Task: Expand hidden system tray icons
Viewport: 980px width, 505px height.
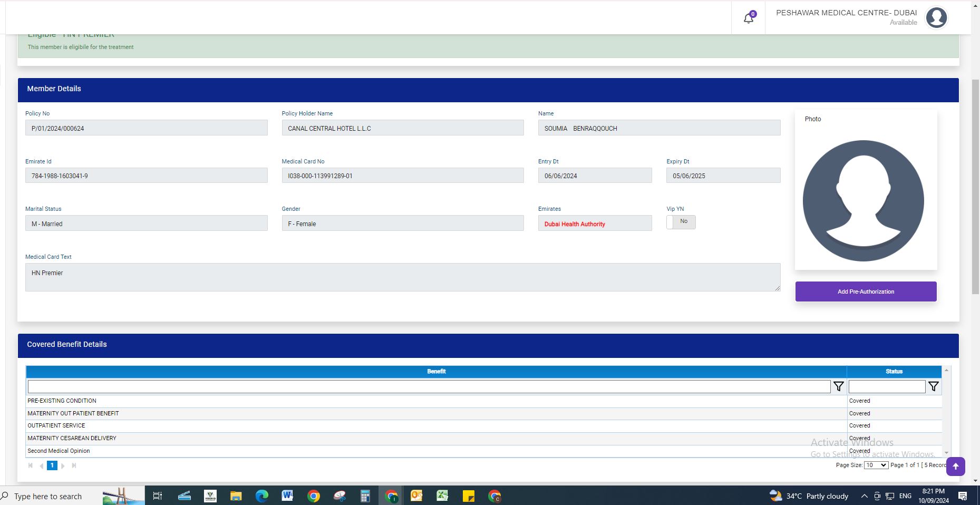Action: pyautogui.click(x=864, y=496)
